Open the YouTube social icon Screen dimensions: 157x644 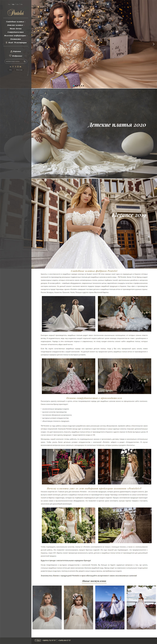pos(21,67)
